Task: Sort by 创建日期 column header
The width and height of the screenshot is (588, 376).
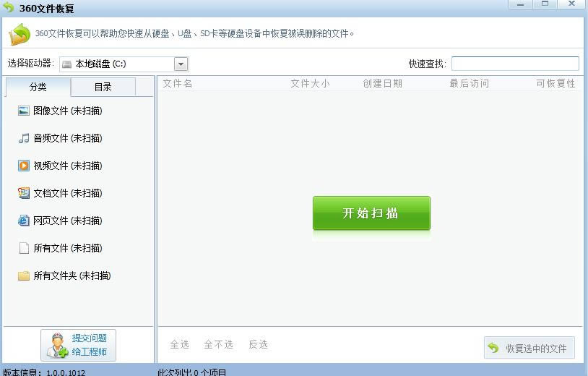Action: click(382, 84)
